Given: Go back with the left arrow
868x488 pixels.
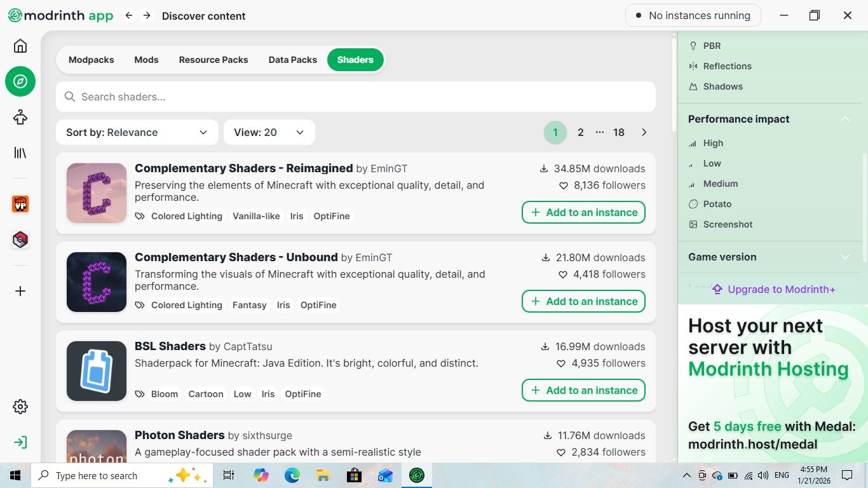Looking at the screenshot, I should pos(129,15).
